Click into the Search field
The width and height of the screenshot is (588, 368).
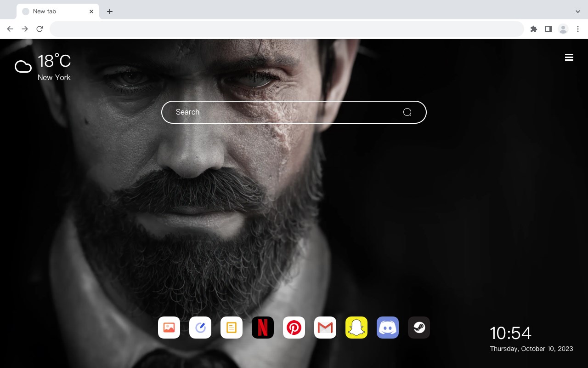pyautogui.click(x=294, y=112)
